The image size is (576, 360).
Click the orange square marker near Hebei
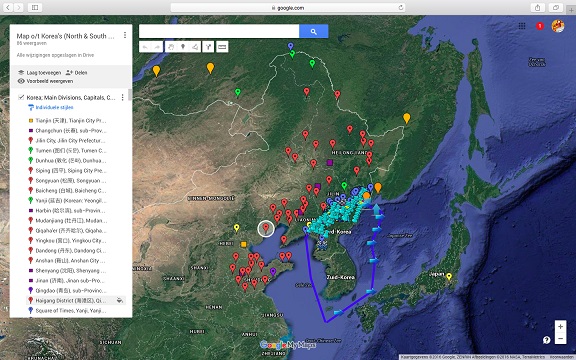click(x=243, y=244)
